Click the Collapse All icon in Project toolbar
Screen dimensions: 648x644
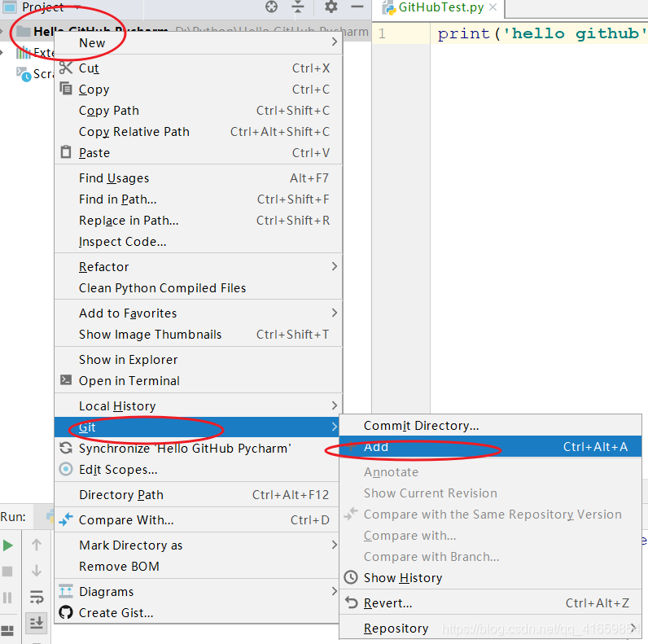click(298, 7)
